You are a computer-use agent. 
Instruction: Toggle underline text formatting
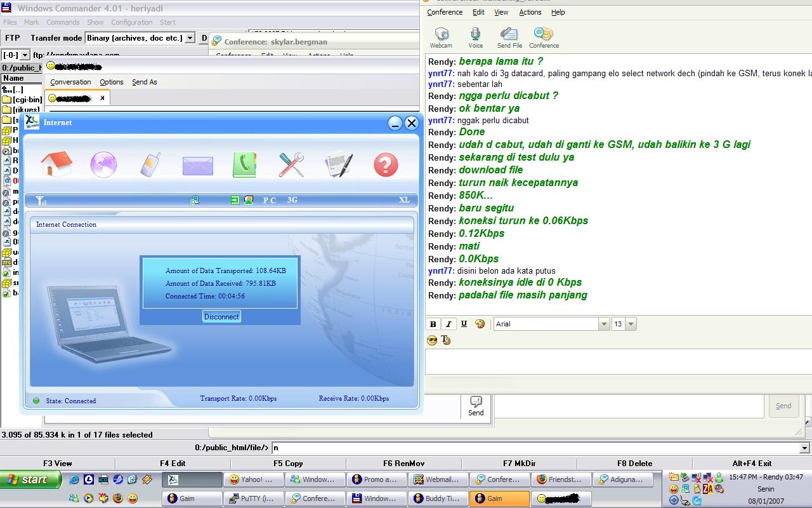coord(464,324)
